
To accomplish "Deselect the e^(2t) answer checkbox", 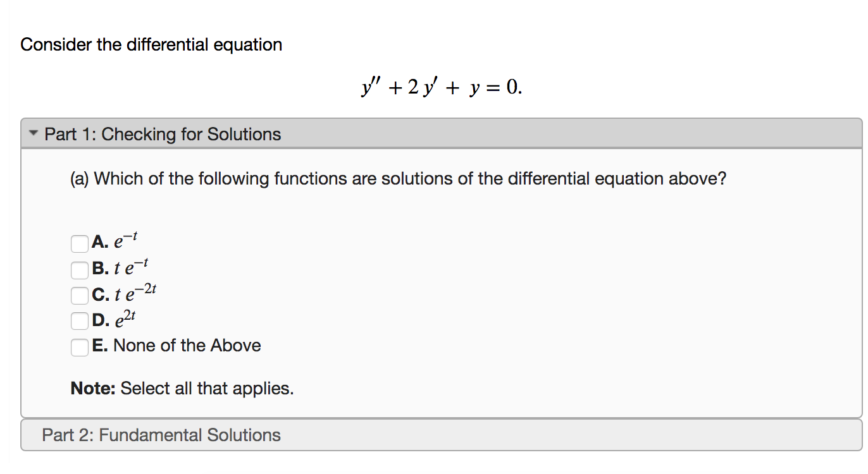I will [x=79, y=320].
